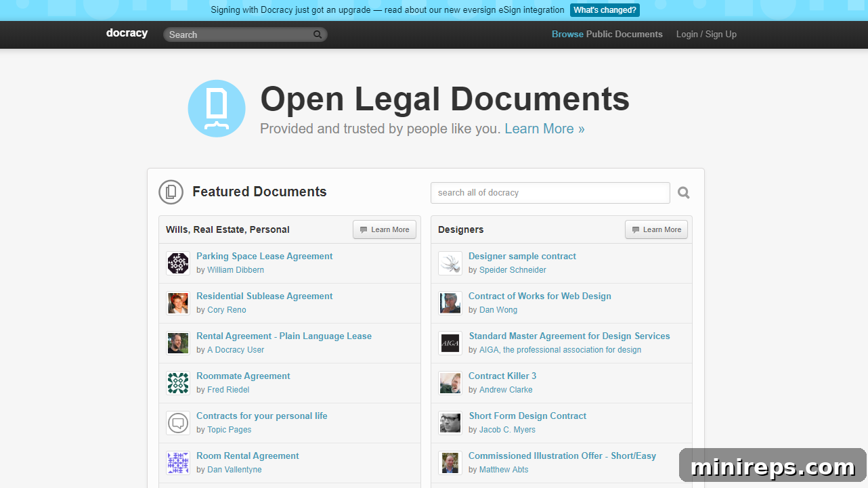Open the Room Rental Agreement document

(x=248, y=456)
